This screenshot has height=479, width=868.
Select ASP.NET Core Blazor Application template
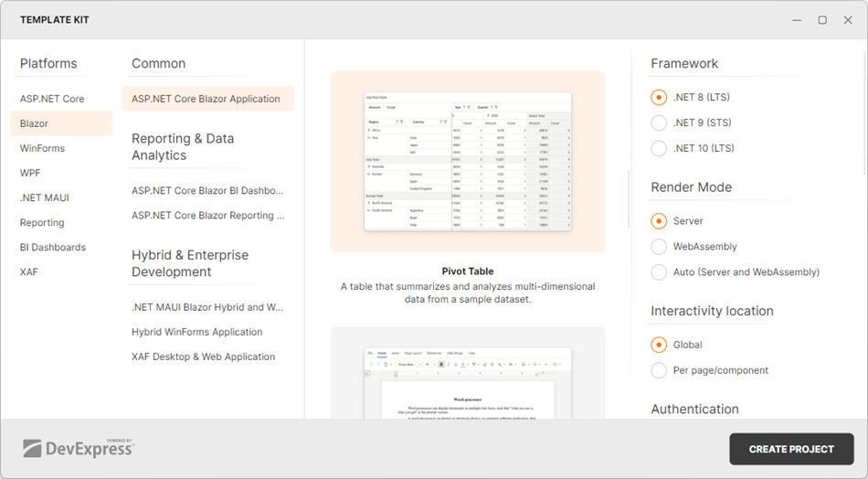click(208, 99)
